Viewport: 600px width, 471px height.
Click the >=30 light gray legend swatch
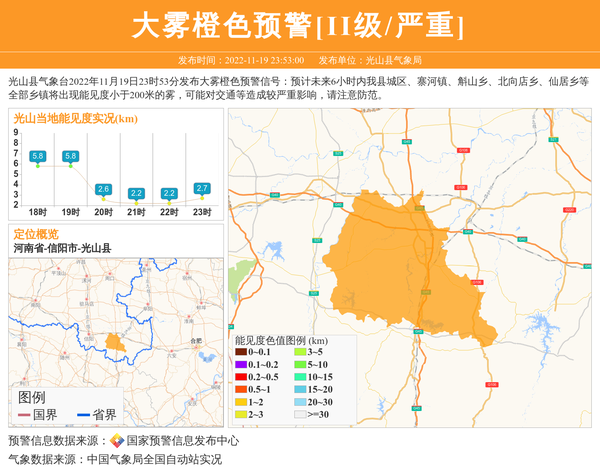tap(300, 413)
